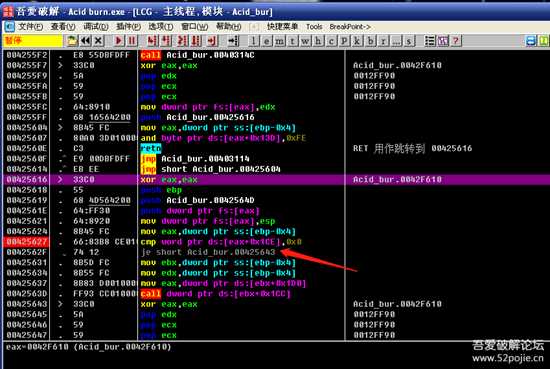This screenshot has width=550, height=369.
Task: Click the 'mov eax,dword ptr ds:[ebx+0x1D0]' instruction
Action: (223, 283)
